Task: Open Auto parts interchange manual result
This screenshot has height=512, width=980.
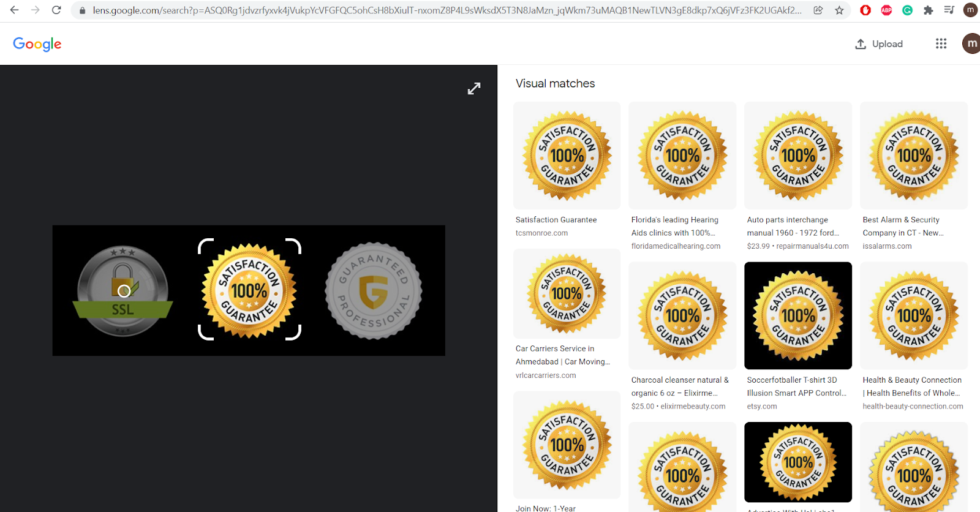Action: (x=793, y=227)
